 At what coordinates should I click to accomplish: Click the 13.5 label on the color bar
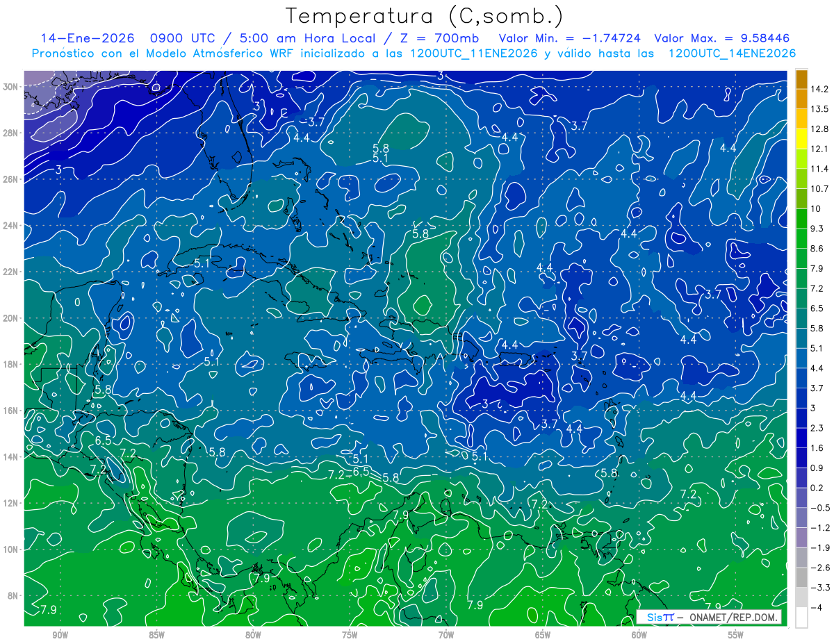tap(819, 109)
